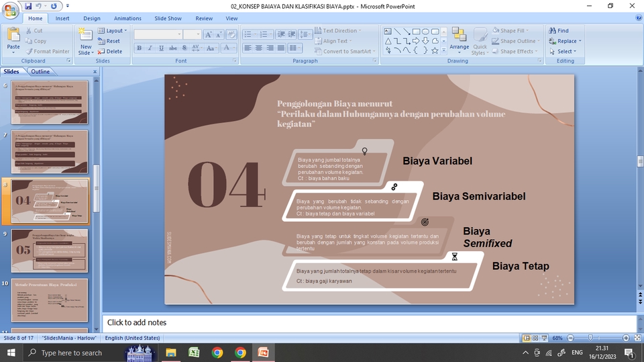The height and width of the screenshot is (362, 644).
Task: Open the font size dropdown
Action: 199,34
